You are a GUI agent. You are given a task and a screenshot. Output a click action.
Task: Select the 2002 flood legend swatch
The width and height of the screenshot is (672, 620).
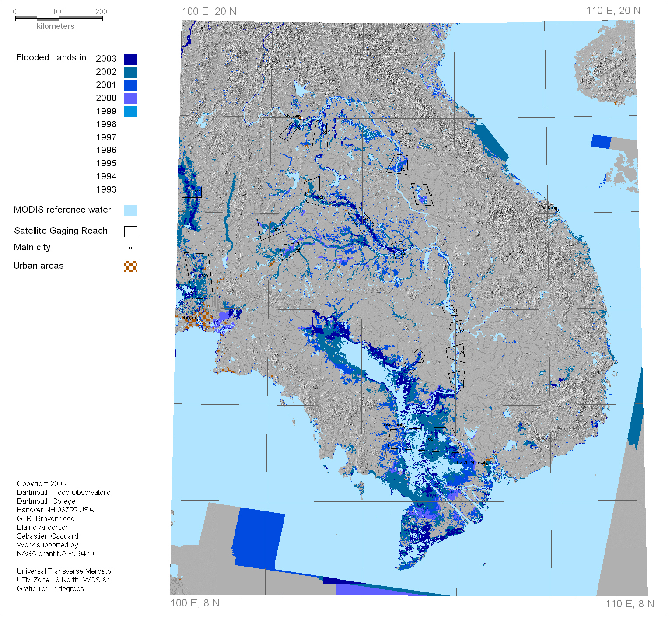coord(130,73)
